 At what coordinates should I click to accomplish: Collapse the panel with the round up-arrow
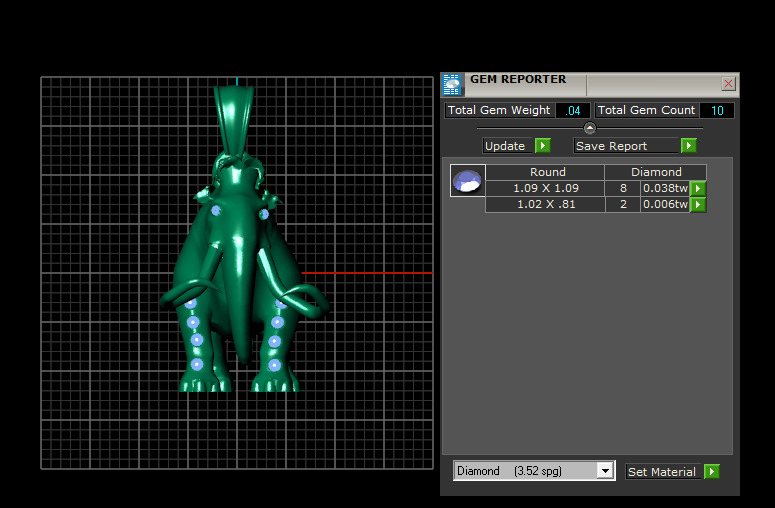click(590, 128)
